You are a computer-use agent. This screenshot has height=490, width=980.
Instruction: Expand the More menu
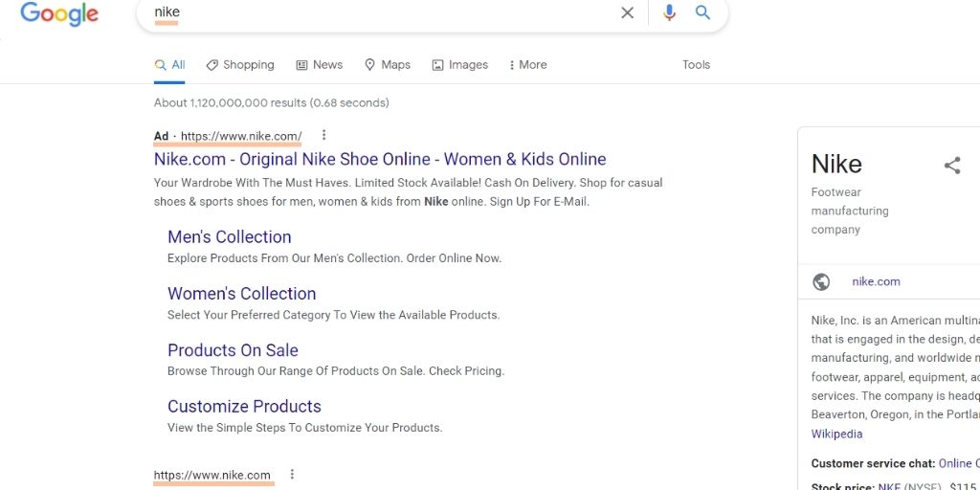pos(528,65)
